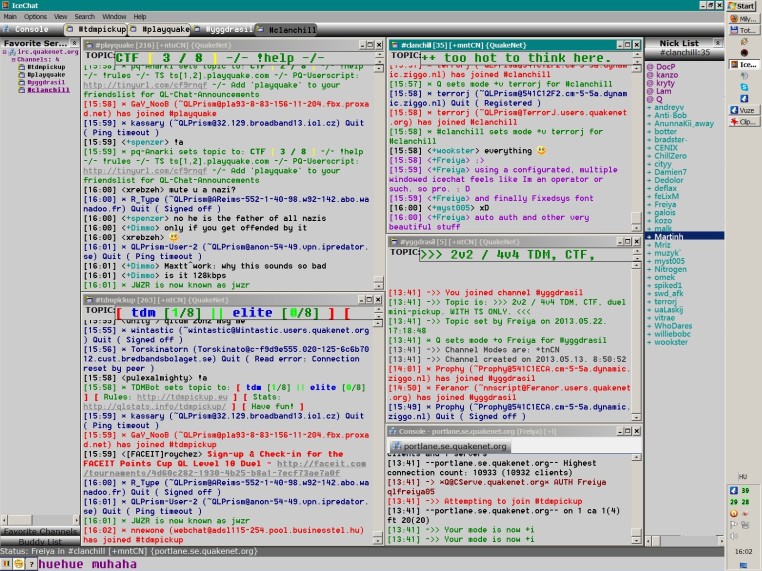The width and height of the screenshot is (762, 571).
Task: Open the Options menu
Action: coord(35,17)
